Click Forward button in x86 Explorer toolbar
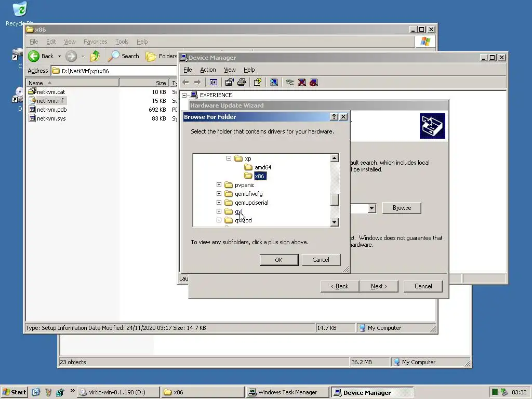This screenshot has width=532, height=399. coord(71,56)
